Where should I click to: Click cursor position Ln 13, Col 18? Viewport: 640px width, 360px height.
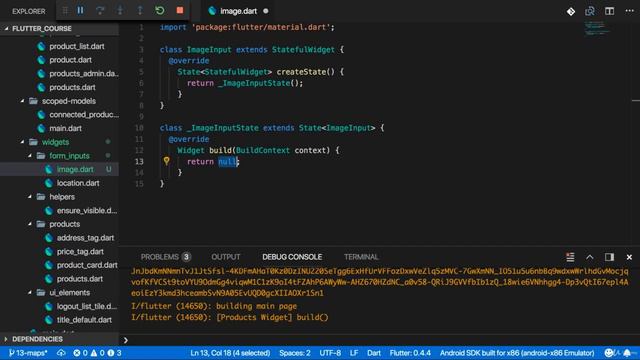click(x=230, y=353)
